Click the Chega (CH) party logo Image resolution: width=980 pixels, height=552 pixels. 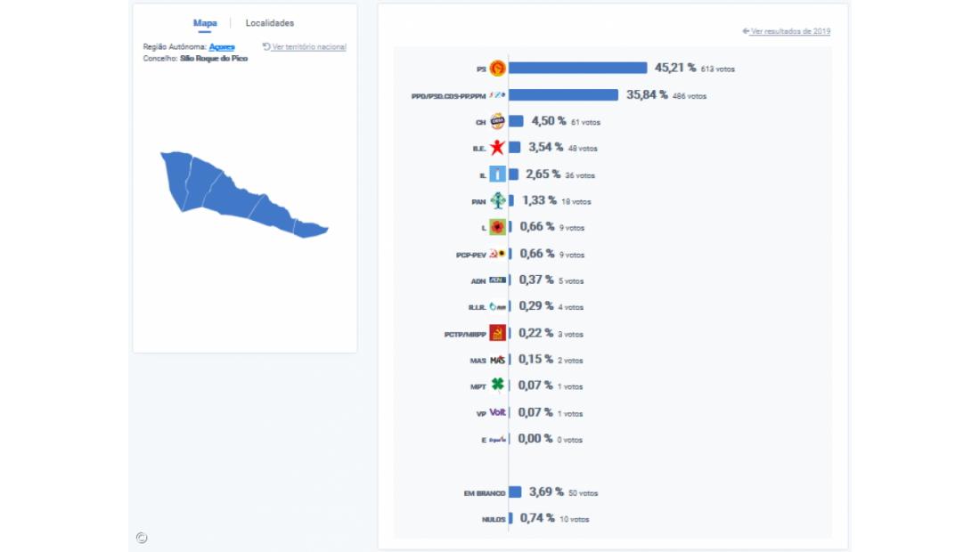pos(497,121)
